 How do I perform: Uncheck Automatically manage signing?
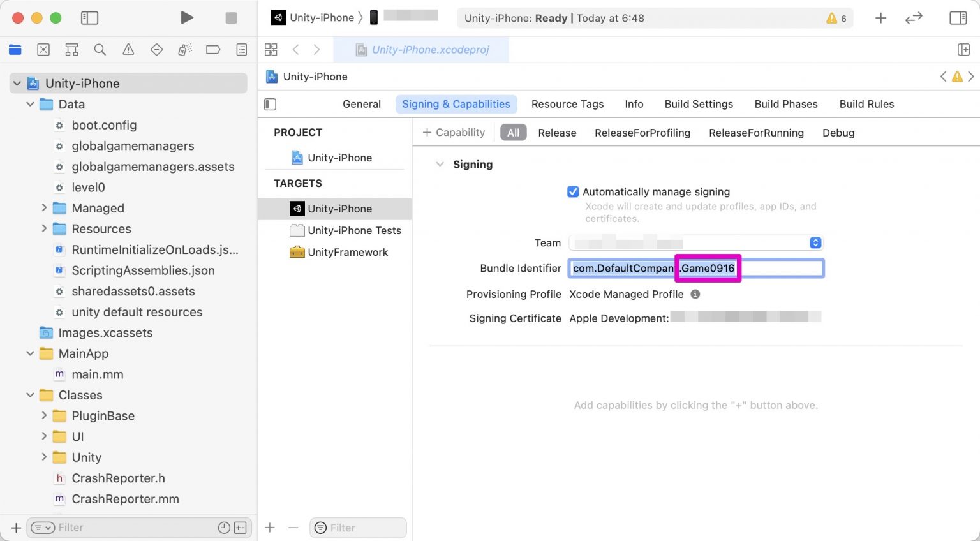(573, 192)
